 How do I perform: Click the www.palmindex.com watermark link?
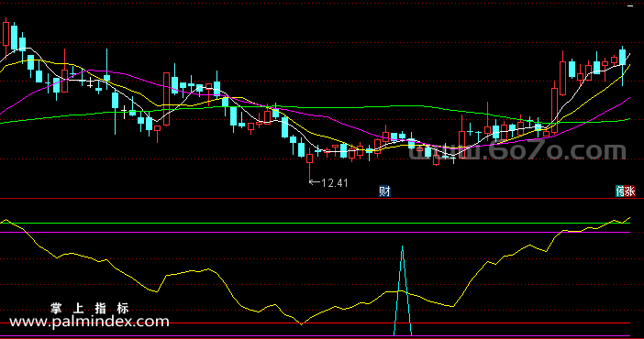coord(89,322)
